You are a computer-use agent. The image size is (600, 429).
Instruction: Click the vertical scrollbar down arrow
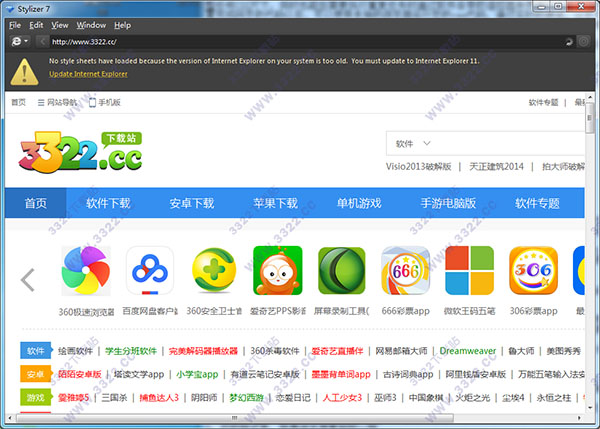[589, 408]
